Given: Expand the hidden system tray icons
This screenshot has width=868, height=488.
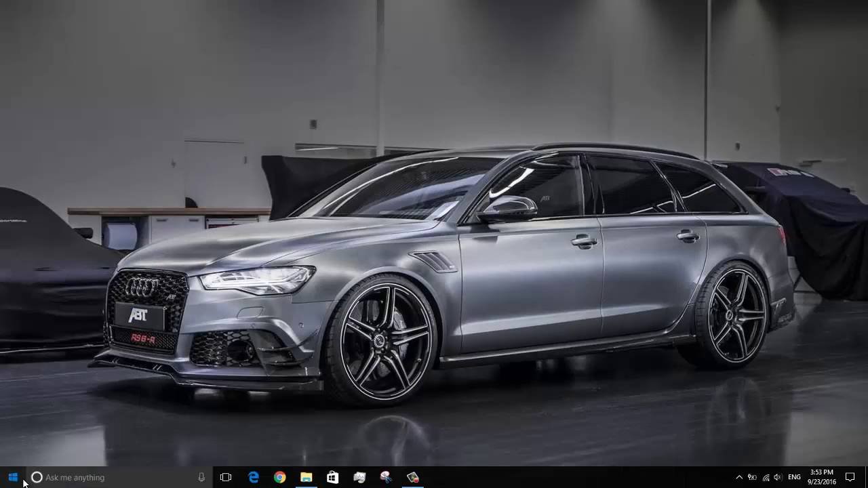Looking at the screenshot, I should click(739, 477).
